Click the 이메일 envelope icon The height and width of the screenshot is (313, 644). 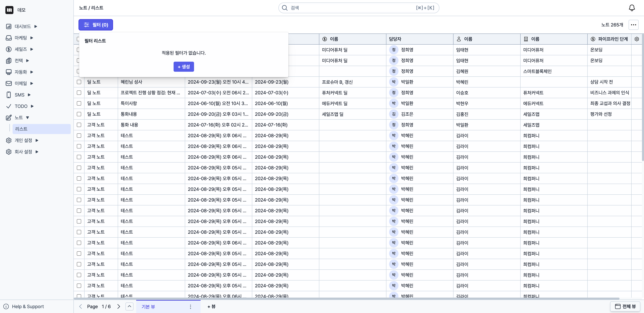pos(9,83)
